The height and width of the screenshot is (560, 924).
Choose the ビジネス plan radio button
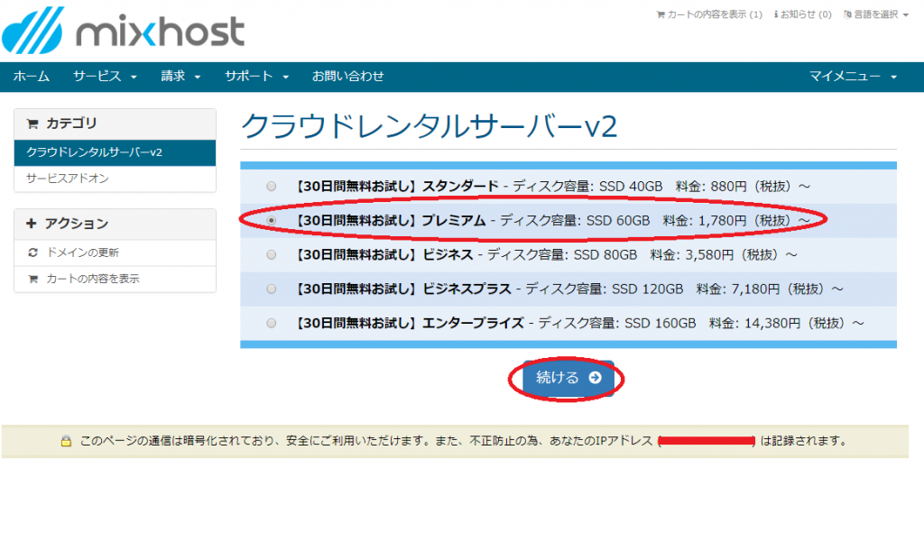pos(272,254)
